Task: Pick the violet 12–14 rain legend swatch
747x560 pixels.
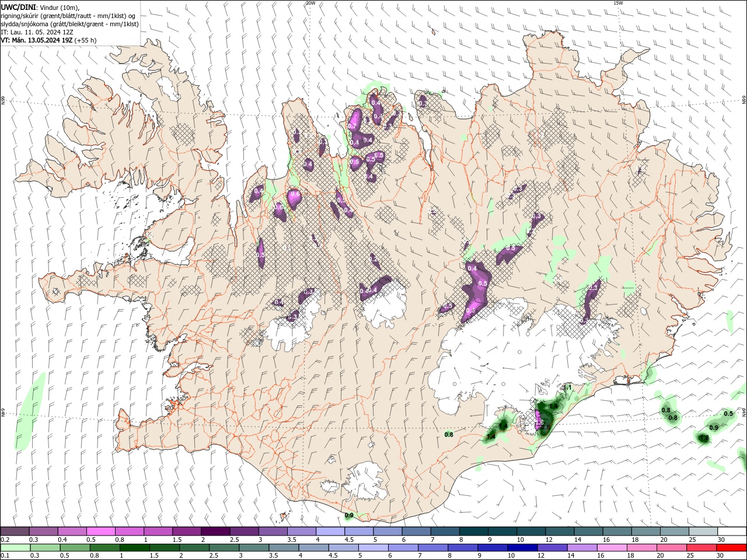Action: tap(552, 547)
